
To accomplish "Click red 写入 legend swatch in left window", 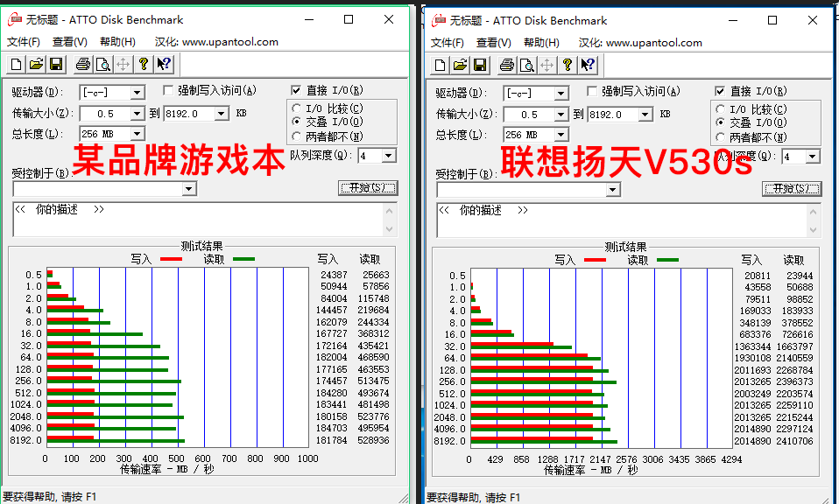I will [171, 259].
